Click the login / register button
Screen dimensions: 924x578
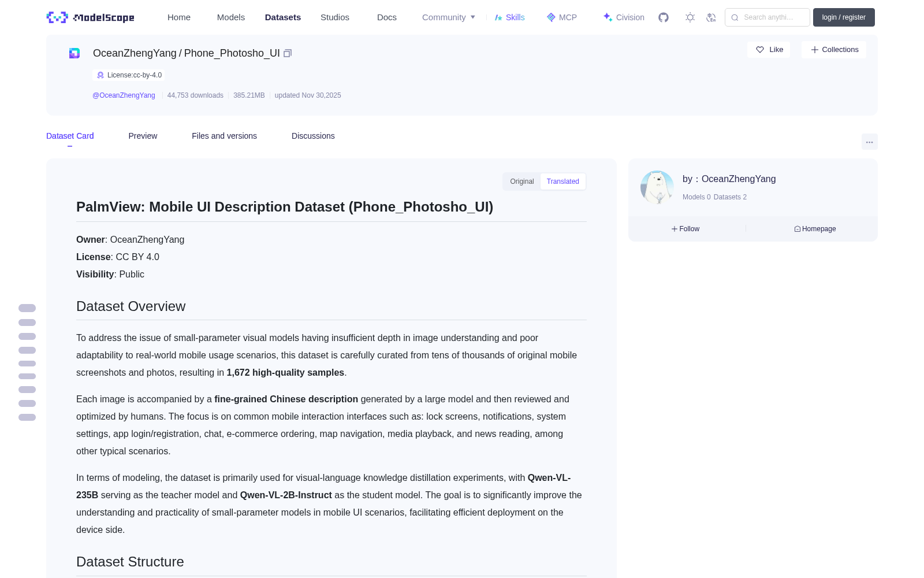pyautogui.click(x=844, y=17)
